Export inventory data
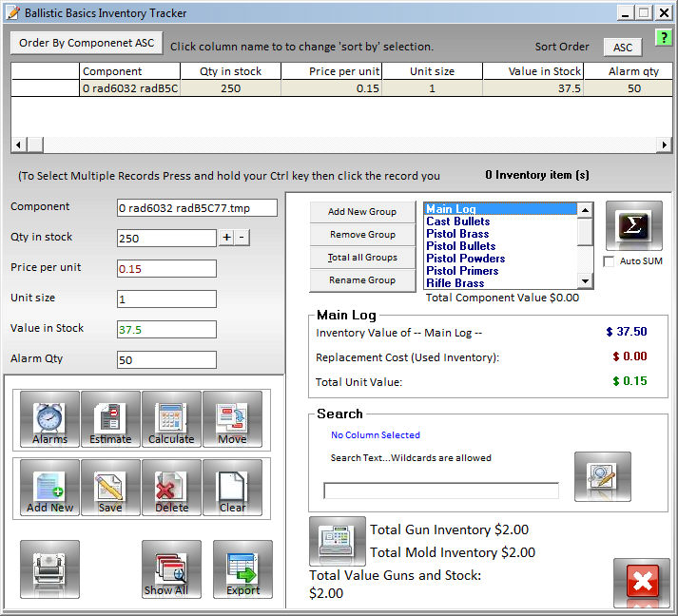The height and width of the screenshot is (616, 678). tap(242, 569)
